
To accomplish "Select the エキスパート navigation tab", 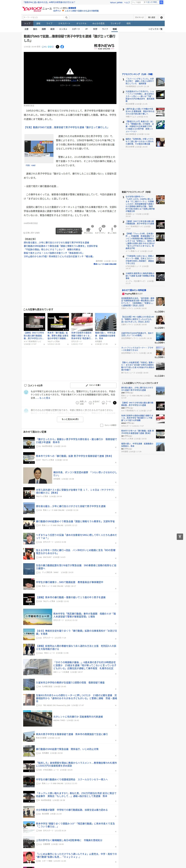I will (x=64, y=23).
